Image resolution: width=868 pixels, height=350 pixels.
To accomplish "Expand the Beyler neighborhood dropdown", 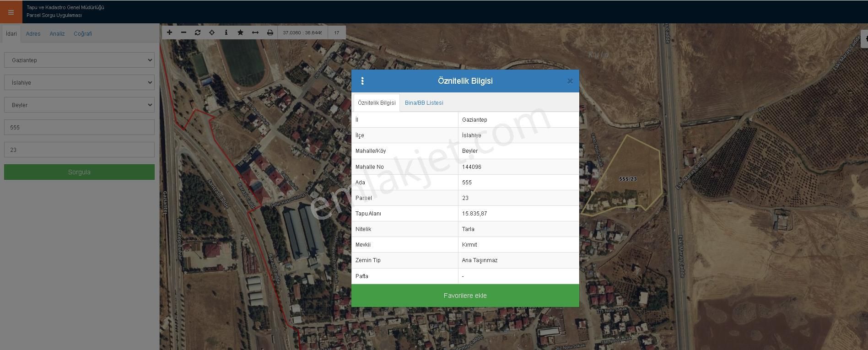I will pos(79,105).
